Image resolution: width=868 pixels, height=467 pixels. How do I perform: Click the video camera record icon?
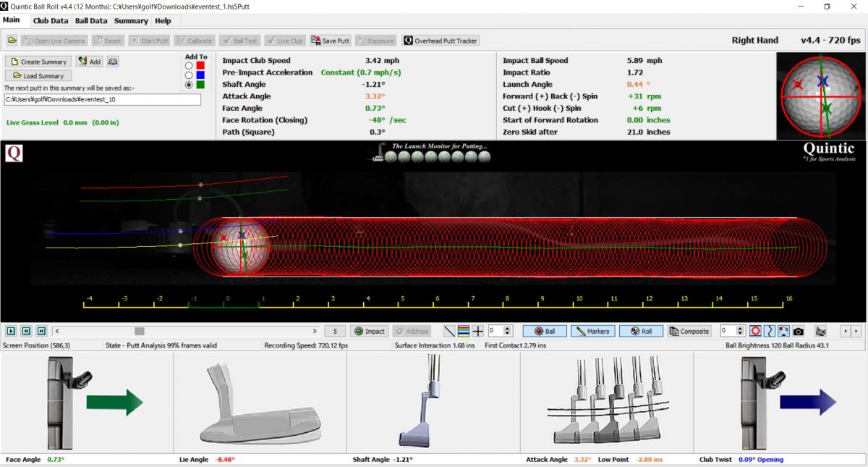click(821, 331)
